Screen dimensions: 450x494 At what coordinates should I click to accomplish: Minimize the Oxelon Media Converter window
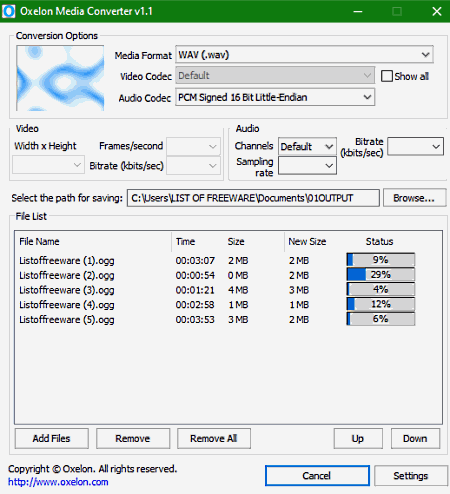click(358, 11)
